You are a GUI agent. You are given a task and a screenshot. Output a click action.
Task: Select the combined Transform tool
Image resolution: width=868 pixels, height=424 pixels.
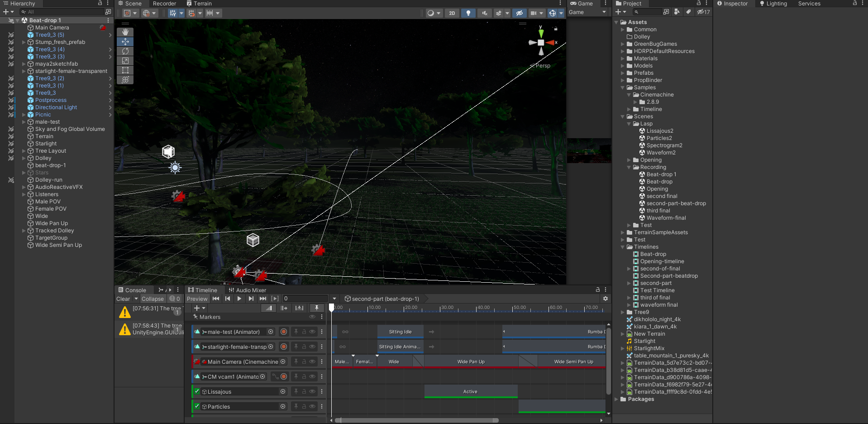coord(125,80)
